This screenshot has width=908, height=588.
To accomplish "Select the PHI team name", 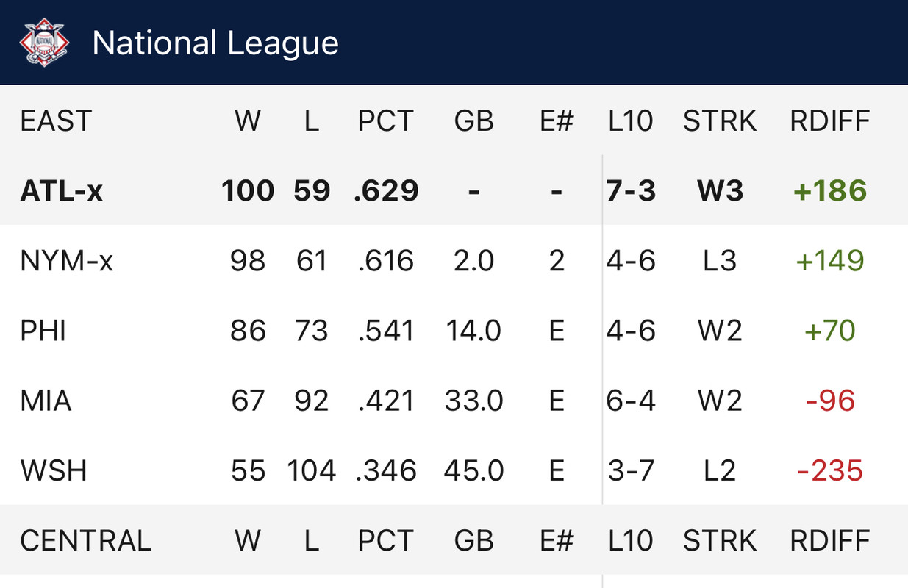I will tap(43, 331).
